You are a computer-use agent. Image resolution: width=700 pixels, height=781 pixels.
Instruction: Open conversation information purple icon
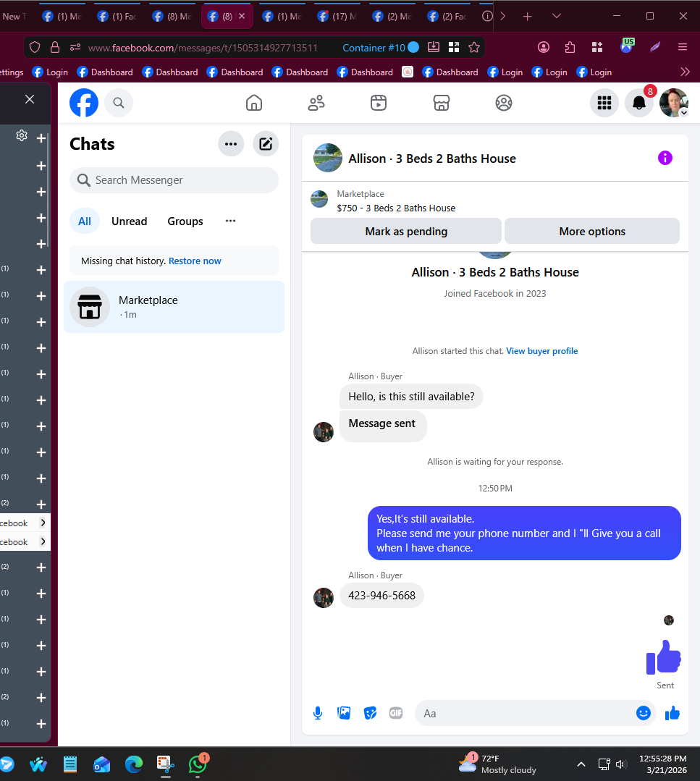pos(665,159)
